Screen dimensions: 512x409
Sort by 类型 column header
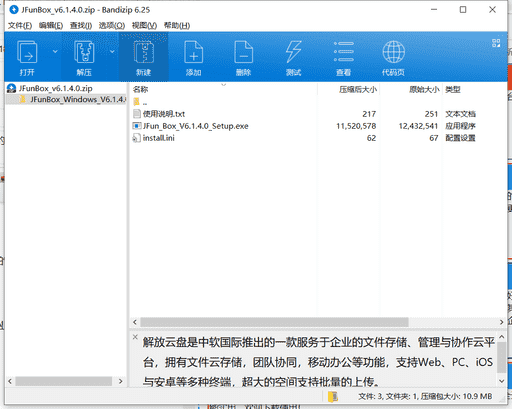point(453,89)
